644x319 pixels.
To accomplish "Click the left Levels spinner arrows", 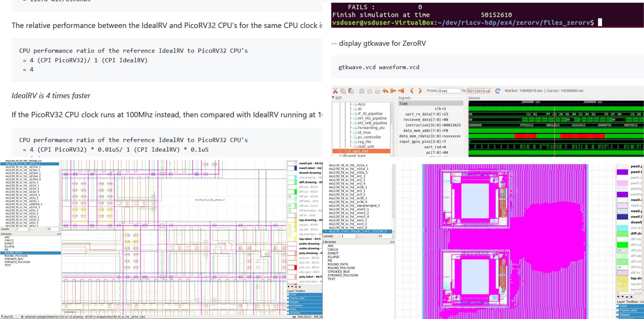I will (x=29, y=229).
